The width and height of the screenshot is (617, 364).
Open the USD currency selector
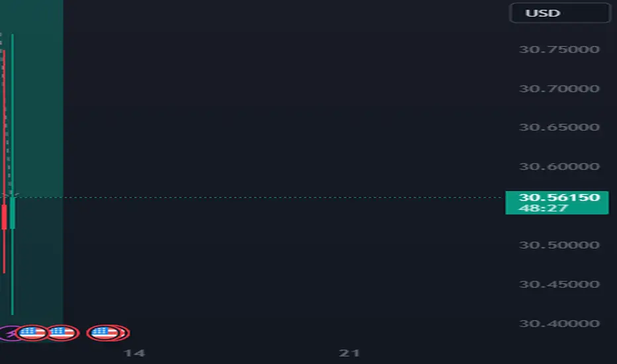559,13
